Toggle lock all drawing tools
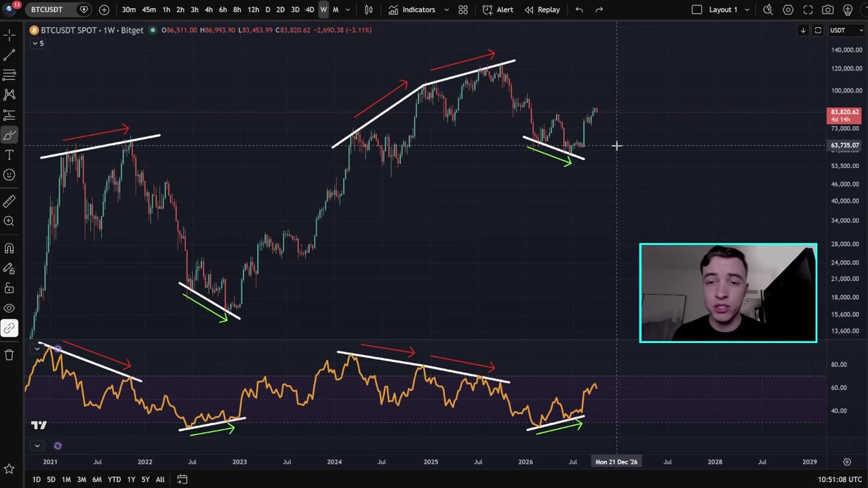Viewport: 868px width, 488px height. (9, 288)
